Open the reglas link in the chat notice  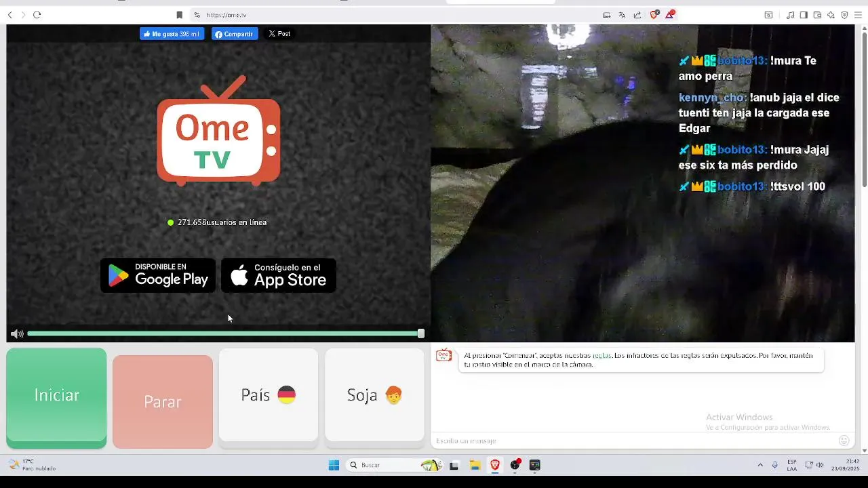[x=601, y=355]
